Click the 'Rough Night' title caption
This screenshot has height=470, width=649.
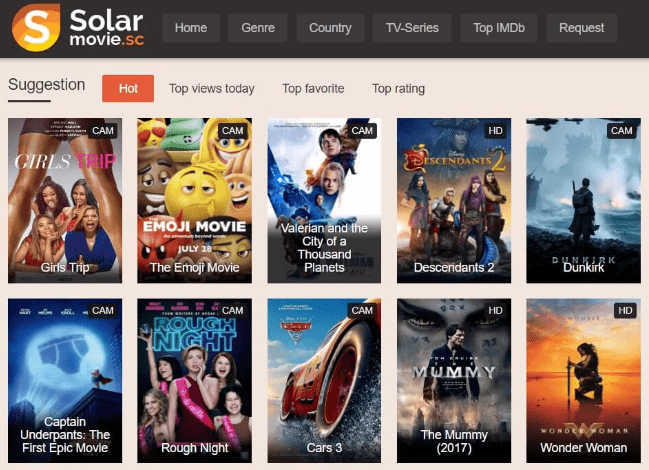[195, 448]
